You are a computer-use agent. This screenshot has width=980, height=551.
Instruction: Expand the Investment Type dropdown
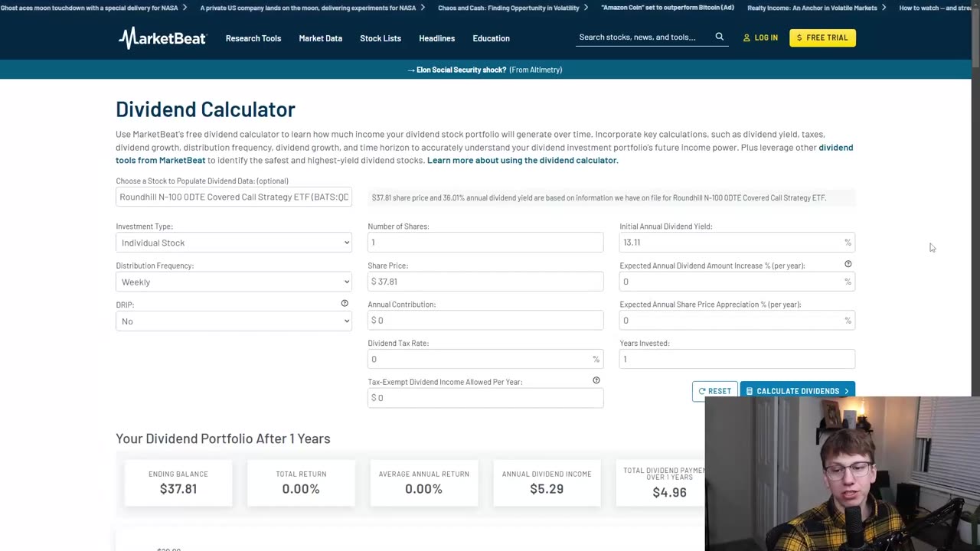click(234, 243)
